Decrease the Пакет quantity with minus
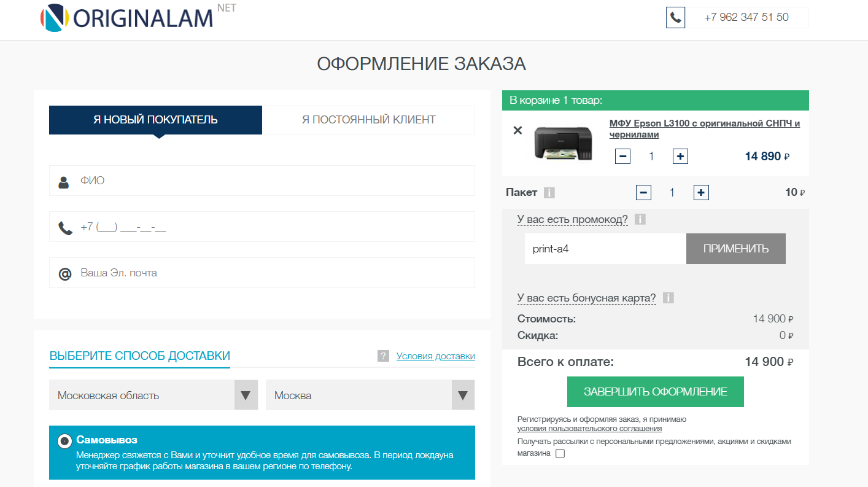 [x=643, y=193]
